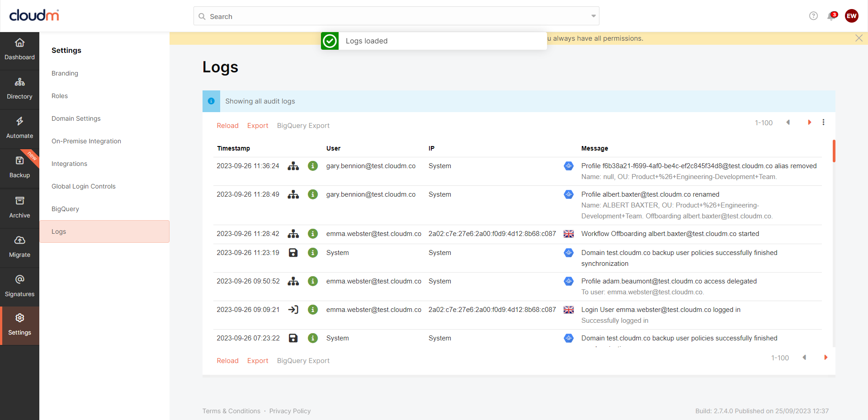
Task: Click timestamp 2023-09-26 09:50:52
Action: (x=248, y=281)
